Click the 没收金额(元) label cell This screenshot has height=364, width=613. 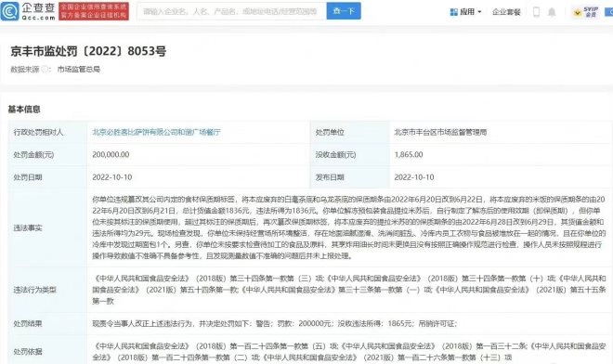pyautogui.click(x=349, y=155)
